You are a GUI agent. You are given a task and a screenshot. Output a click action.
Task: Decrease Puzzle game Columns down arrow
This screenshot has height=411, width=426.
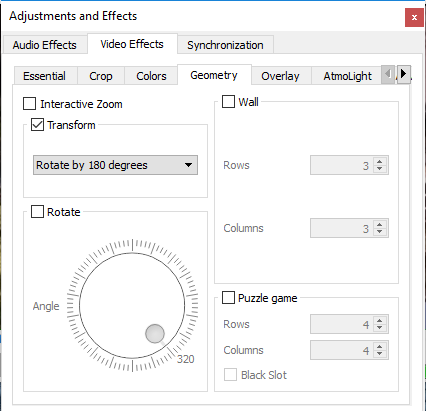click(380, 354)
